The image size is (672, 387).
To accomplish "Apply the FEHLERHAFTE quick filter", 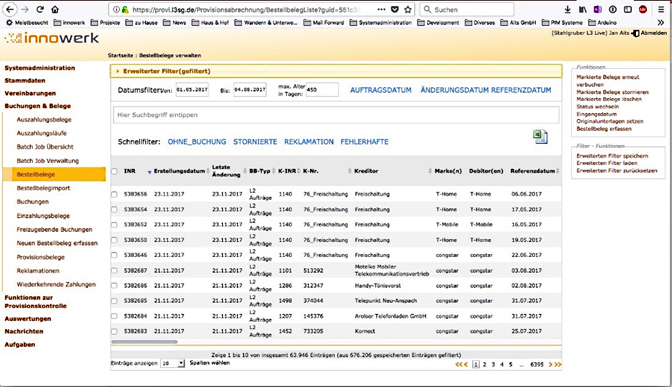I will click(364, 142).
